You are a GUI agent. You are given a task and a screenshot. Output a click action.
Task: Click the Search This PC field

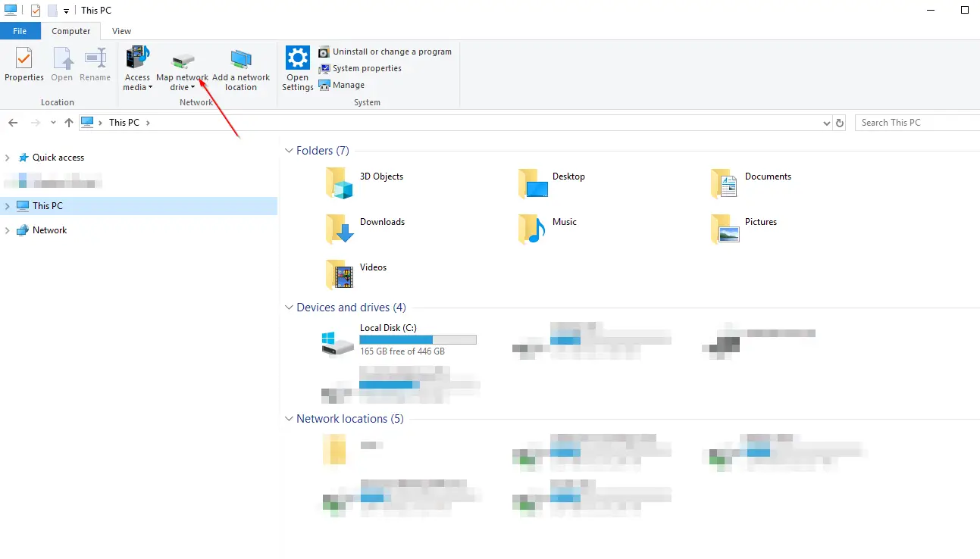(x=917, y=123)
